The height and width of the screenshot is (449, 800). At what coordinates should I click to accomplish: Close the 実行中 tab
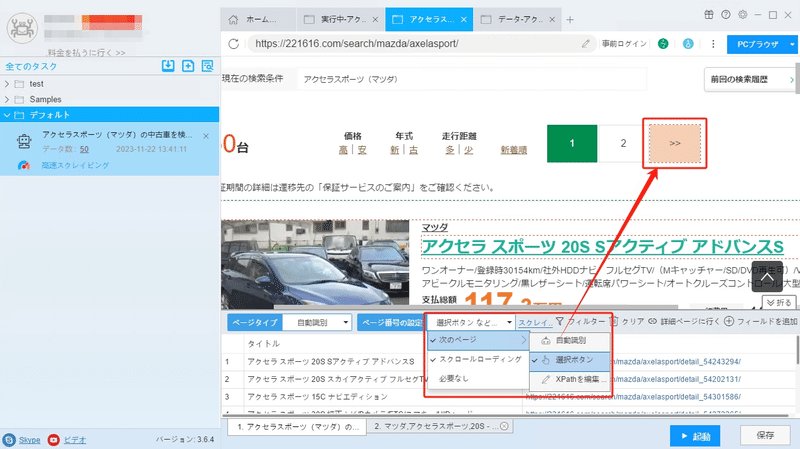click(375, 19)
